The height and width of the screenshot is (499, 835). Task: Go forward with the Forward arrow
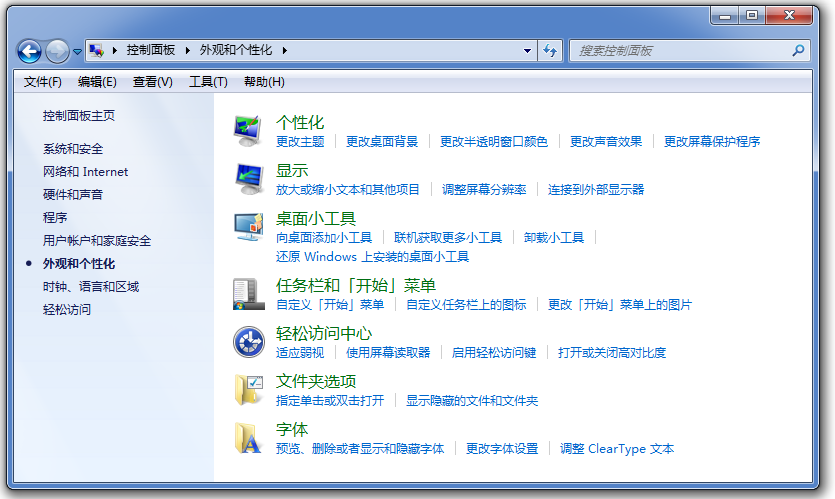[57, 52]
